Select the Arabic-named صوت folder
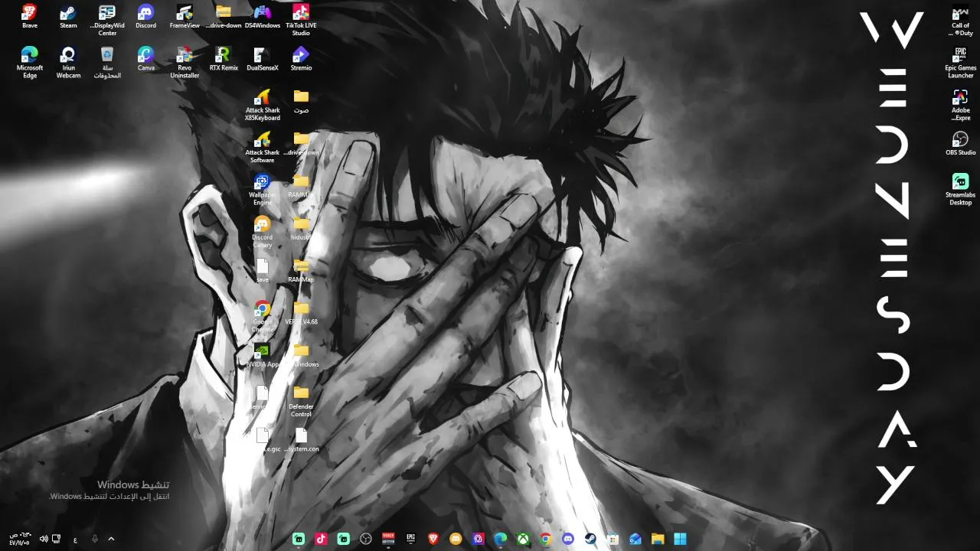The width and height of the screenshot is (980, 551). (301, 101)
